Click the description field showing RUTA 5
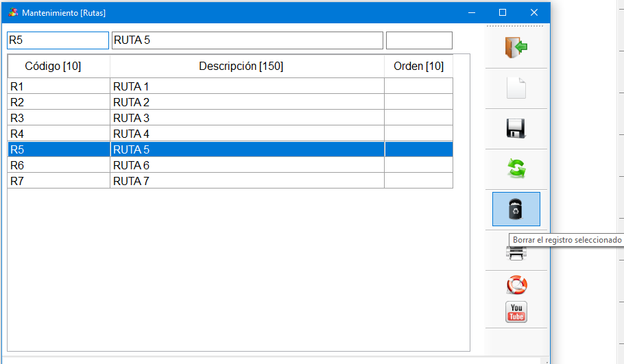624x364 pixels. point(247,40)
